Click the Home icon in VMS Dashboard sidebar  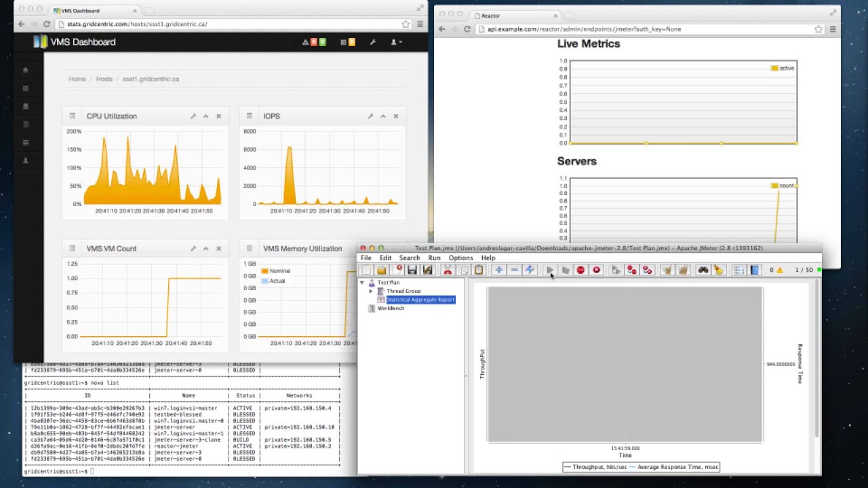point(26,70)
